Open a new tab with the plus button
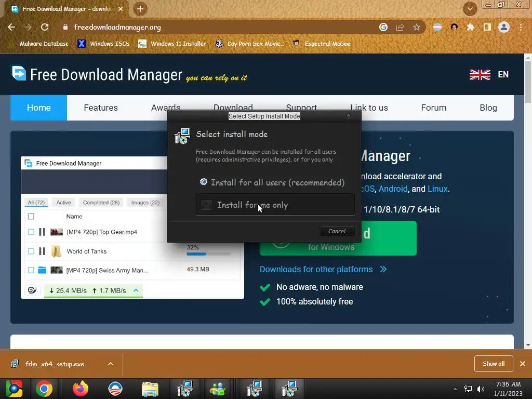The height and width of the screenshot is (399, 532). tap(140, 9)
